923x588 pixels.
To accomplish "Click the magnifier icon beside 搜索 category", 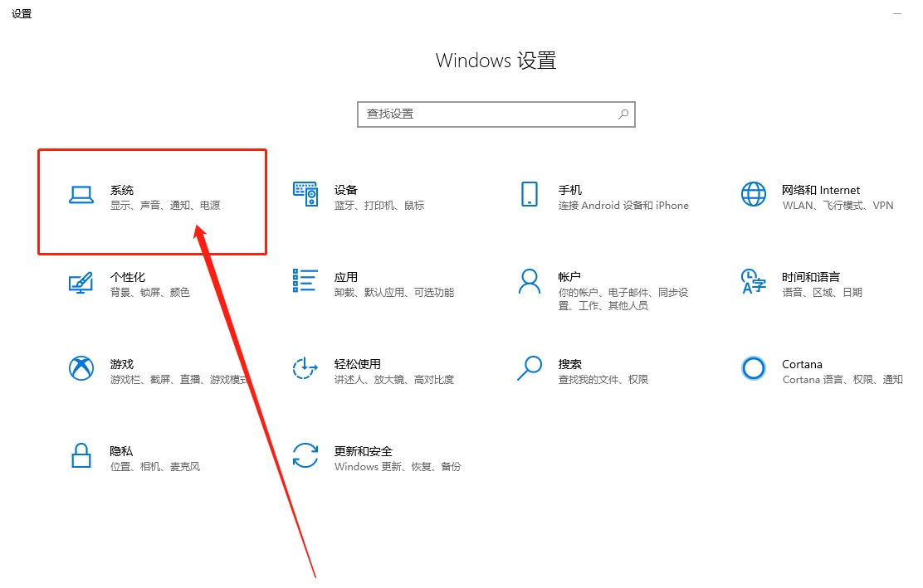I will click(529, 369).
